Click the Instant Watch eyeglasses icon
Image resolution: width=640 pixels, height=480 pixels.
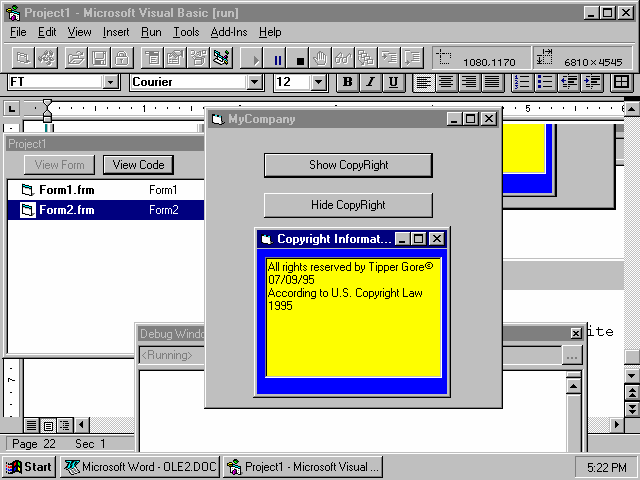343,59
